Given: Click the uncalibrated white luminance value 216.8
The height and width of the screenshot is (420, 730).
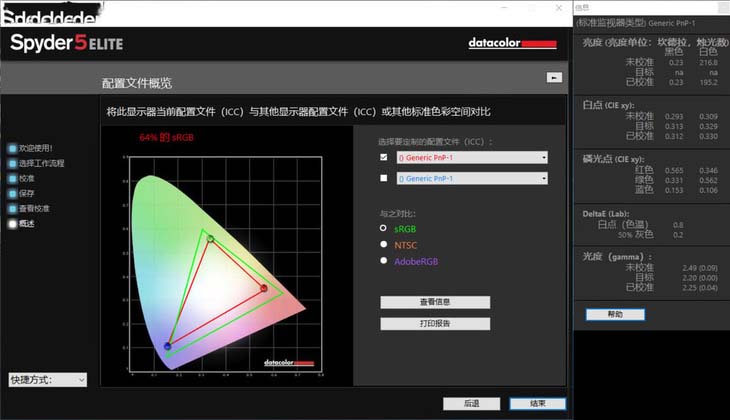Looking at the screenshot, I should pyautogui.click(x=708, y=62).
